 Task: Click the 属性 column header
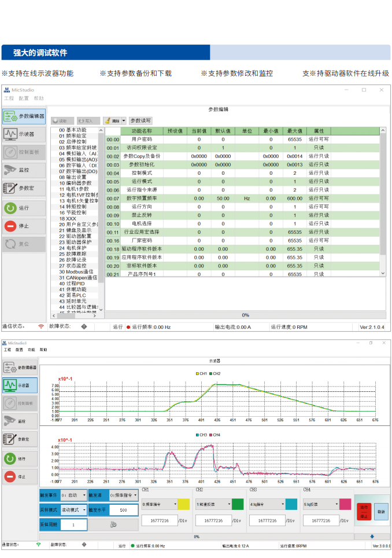coord(319,131)
